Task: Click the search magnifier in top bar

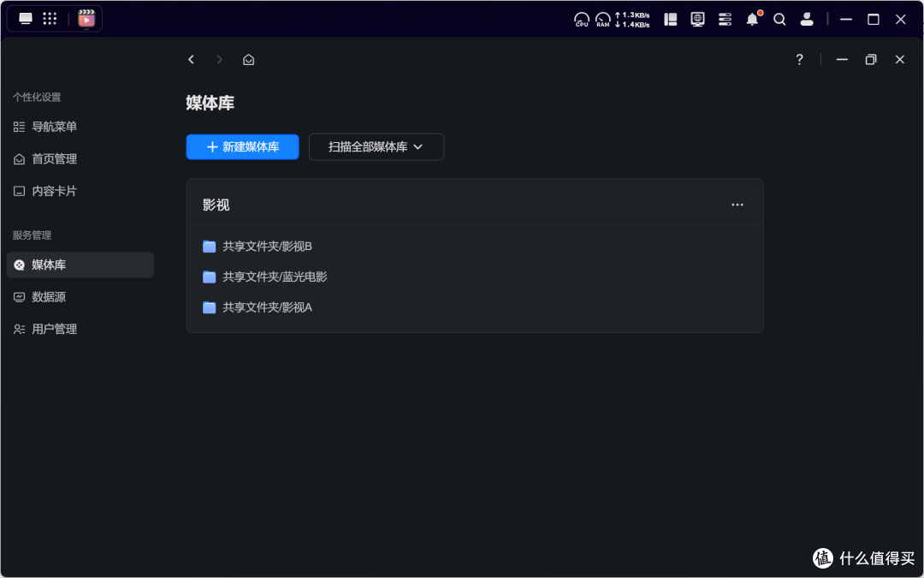Action: tap(779, 20)
